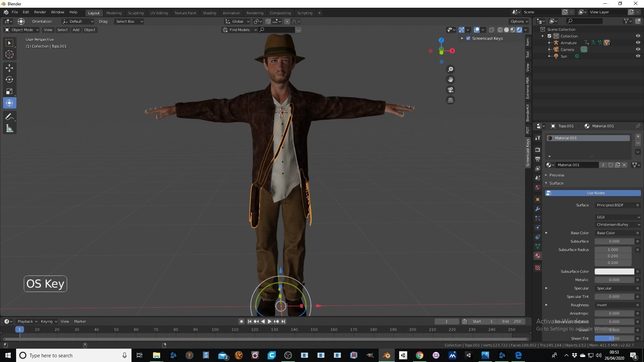Click the Subsurface Color swatch

pos(614,271)
